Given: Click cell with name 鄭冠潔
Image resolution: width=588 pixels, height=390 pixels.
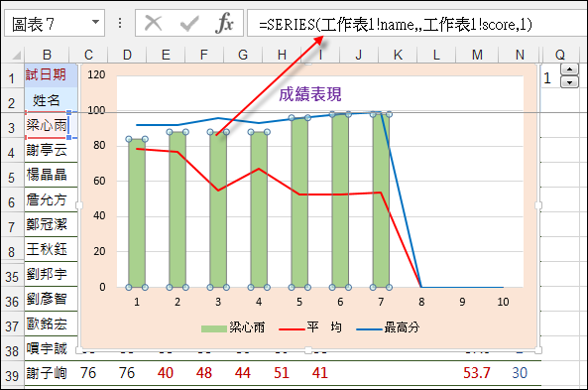Looking at the screenshot, I should (51, 224).
